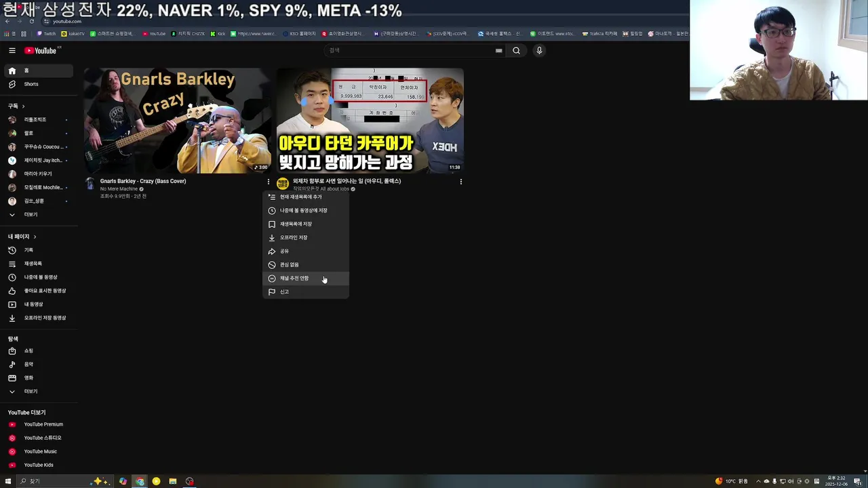Reload the page with the browser refresh button
The height and width of the screenshot is (488, 868).
pos(31,21)
